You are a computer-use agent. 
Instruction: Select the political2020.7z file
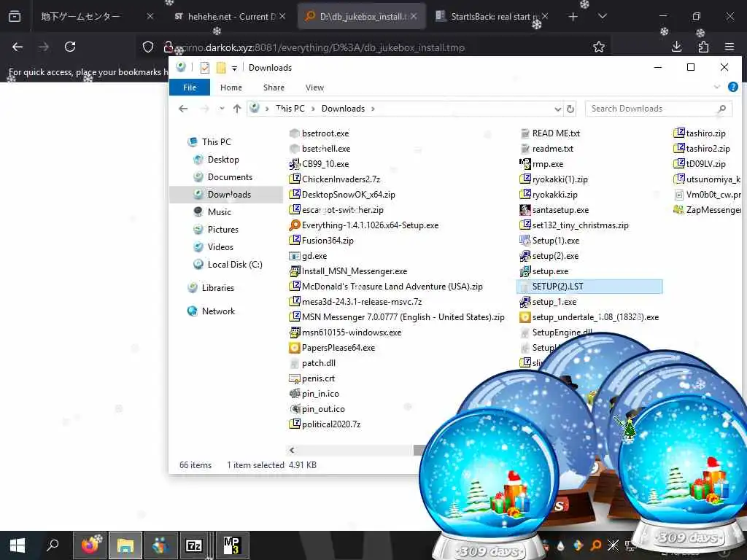[325, 424]
